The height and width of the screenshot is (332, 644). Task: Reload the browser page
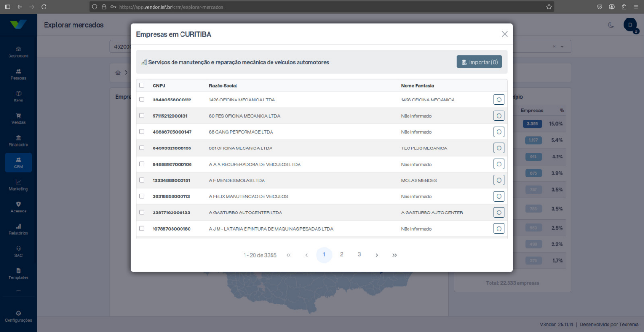click(x=44, y=7)
